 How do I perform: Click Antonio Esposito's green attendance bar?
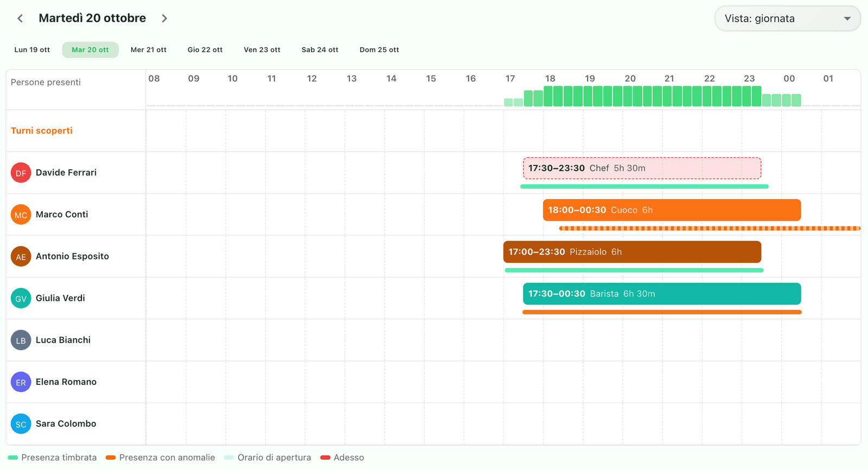[x=634, y=270]
